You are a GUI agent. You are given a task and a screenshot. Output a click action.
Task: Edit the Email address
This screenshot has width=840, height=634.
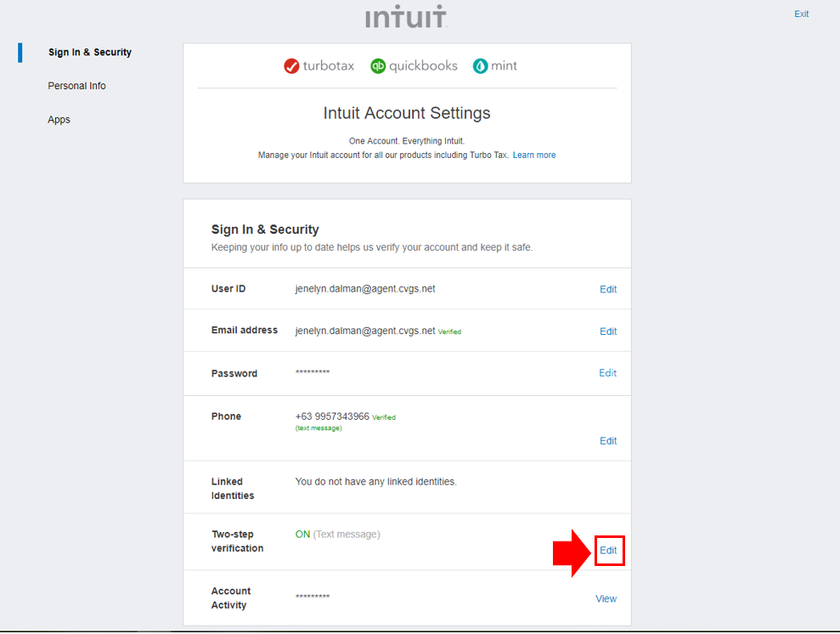pyautogui.click(x=608, y=331)
